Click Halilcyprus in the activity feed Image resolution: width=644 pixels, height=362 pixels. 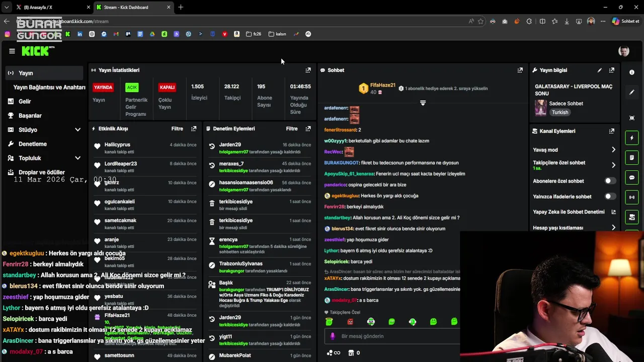coord(117,145)
